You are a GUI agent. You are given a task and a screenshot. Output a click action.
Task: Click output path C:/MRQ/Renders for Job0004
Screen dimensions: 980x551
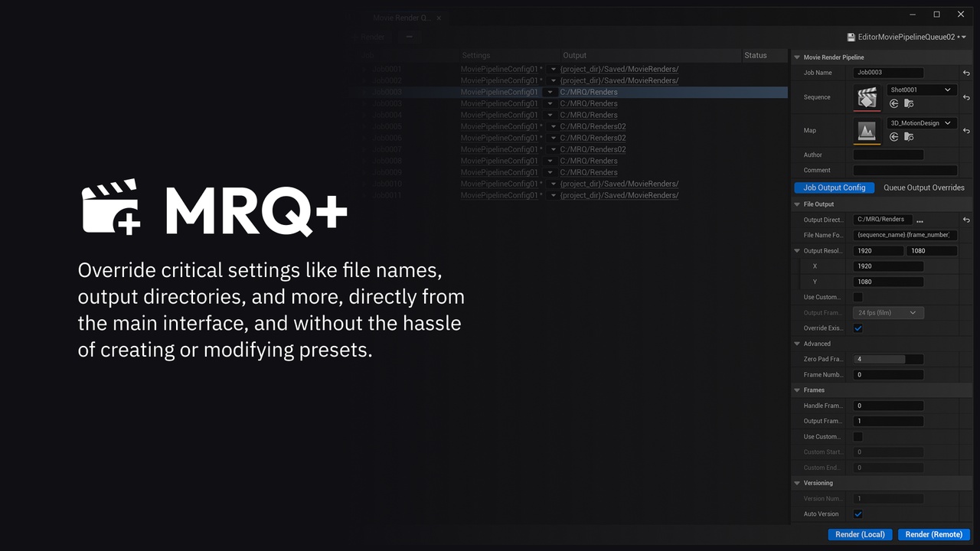point(589,115)
